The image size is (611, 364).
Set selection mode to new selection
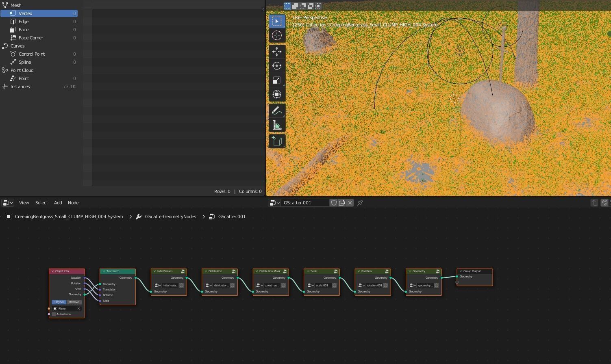pos(287,6)
